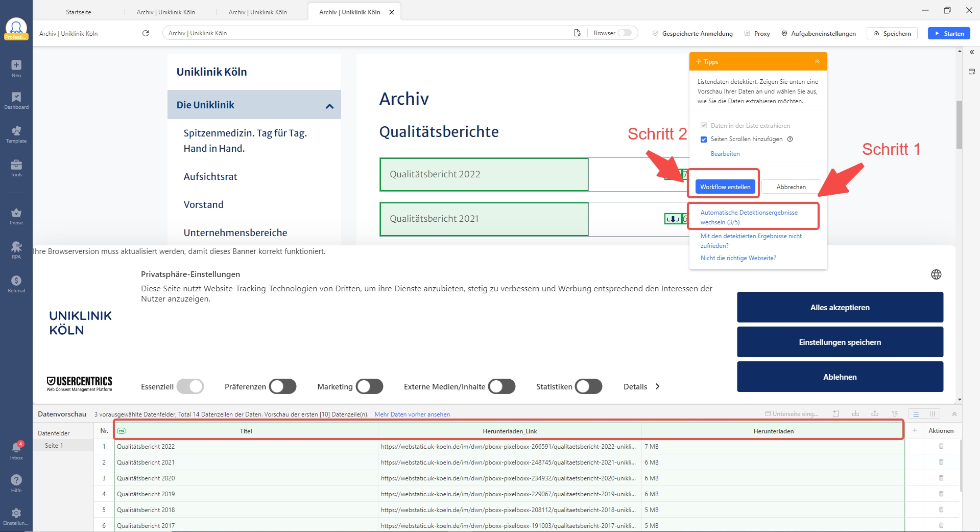The image size is (980, 532).
Task: Delete the Qualitätsbericht 2020 data row
Action: pos(941,478)
